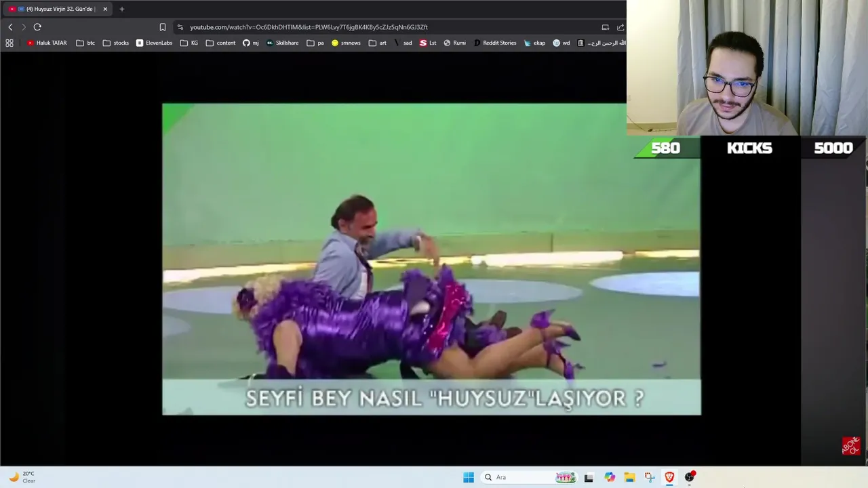
Task: Open the ekap bookmark
Action: (534, 43)
